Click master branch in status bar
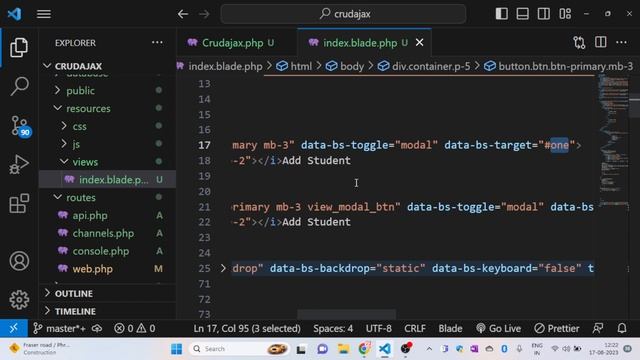This screenshot has width=640, height=360. pos(60,328)
